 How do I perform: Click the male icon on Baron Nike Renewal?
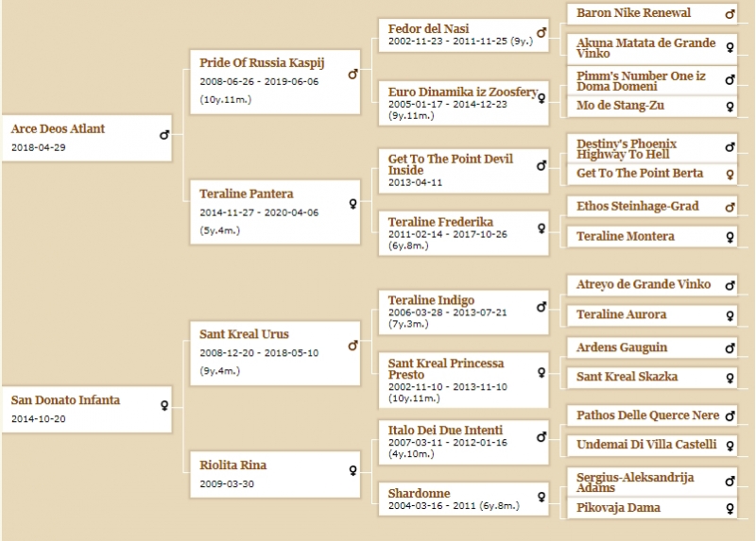pyautogui.click(x=730, y=14)
